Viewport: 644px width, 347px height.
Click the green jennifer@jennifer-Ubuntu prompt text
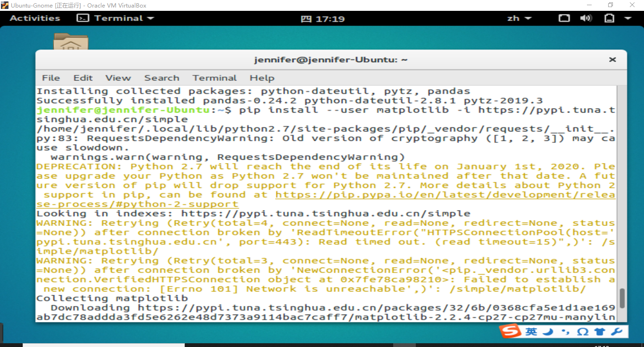pos(123,110)
